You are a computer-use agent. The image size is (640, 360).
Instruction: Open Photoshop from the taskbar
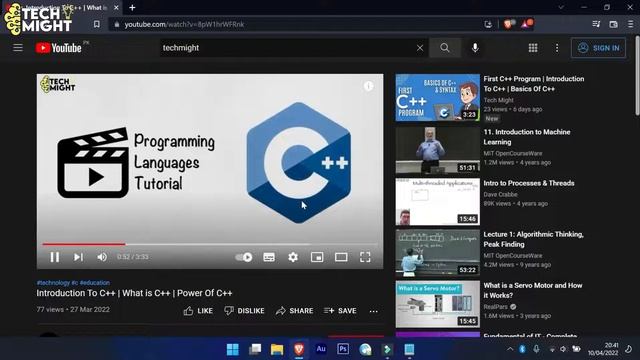(343, 349)
